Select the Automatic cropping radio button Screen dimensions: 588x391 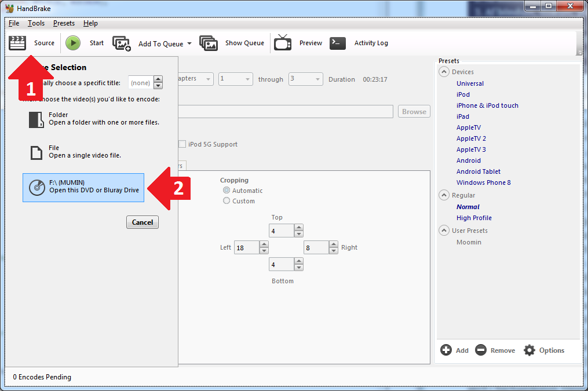point(227,190)
